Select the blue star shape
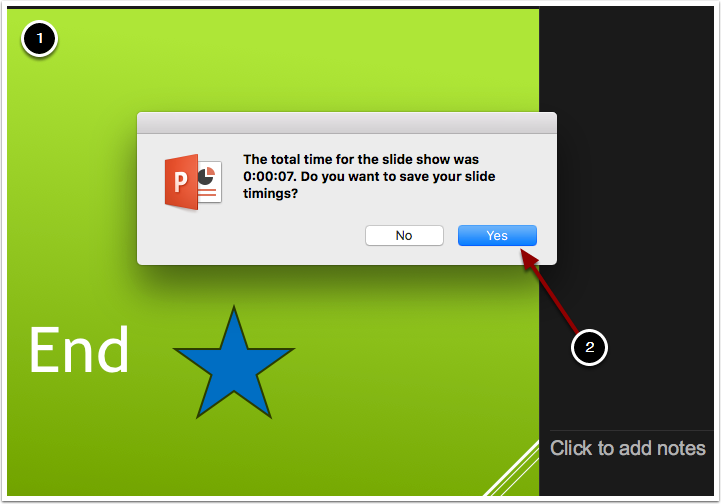Screen dimensions: 721x504 click(234, 363)
